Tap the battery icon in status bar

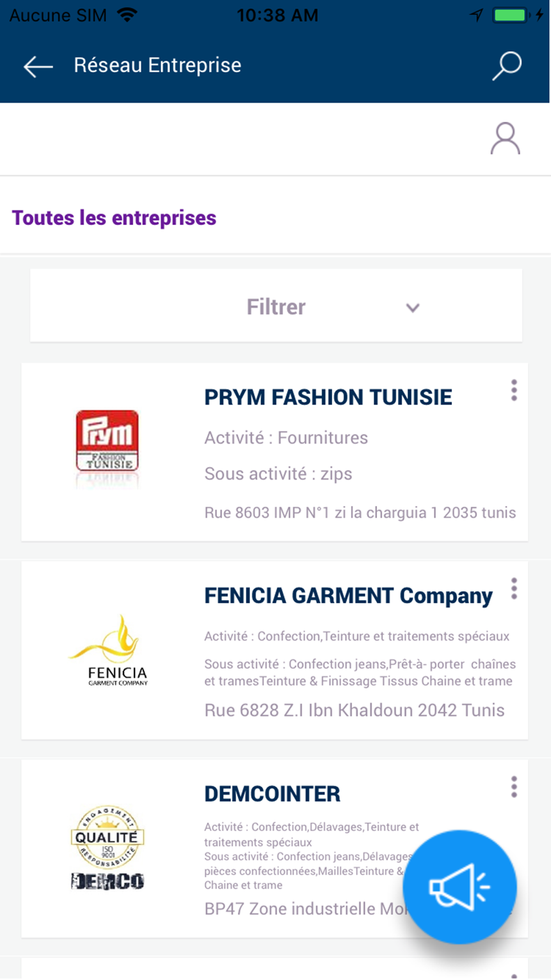click(x=511, y=15)
